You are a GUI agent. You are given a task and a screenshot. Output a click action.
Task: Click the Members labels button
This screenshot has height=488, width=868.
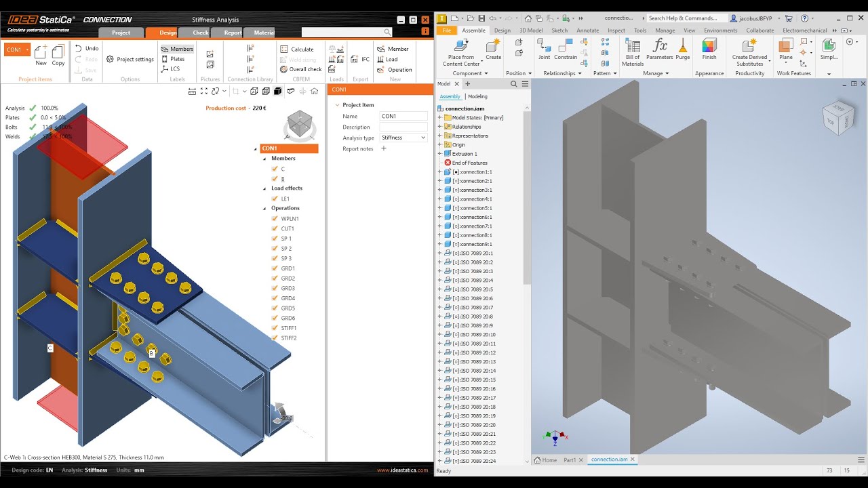178,49
